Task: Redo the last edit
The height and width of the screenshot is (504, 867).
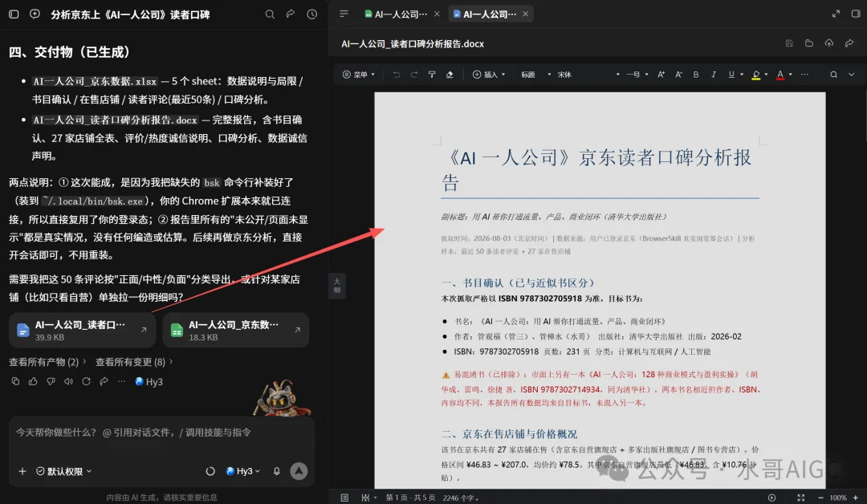Action: (414, 75)
